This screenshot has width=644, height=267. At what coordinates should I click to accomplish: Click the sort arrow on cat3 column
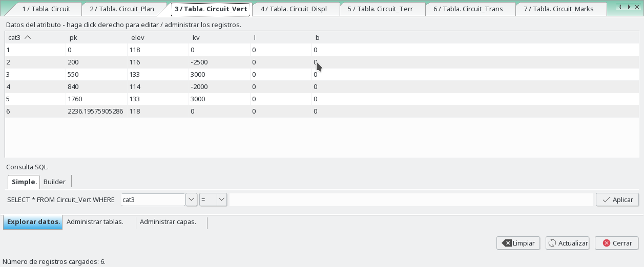(28, 37)
